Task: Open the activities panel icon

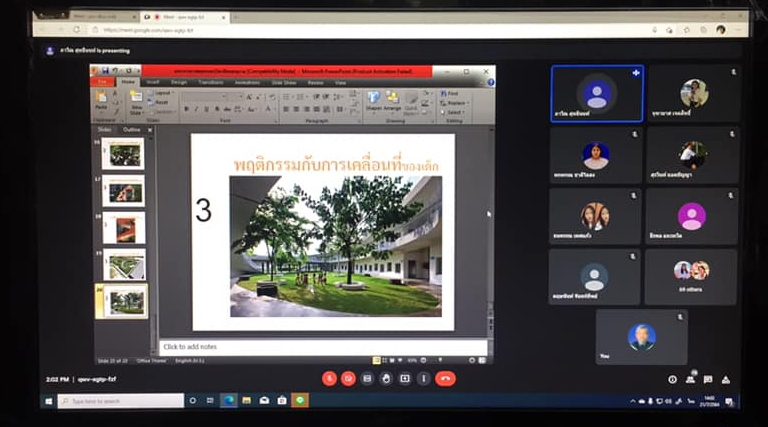Action: pyautogui.click(x=726, y=380)
